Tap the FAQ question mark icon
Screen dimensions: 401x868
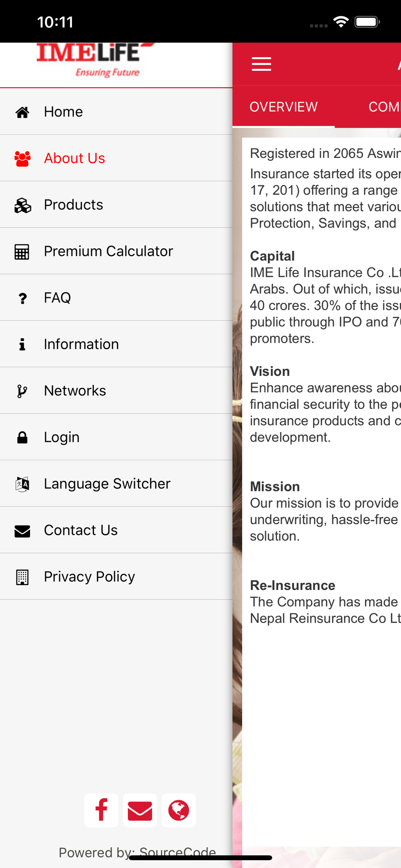pyautogui.click(x=22, y=298)
